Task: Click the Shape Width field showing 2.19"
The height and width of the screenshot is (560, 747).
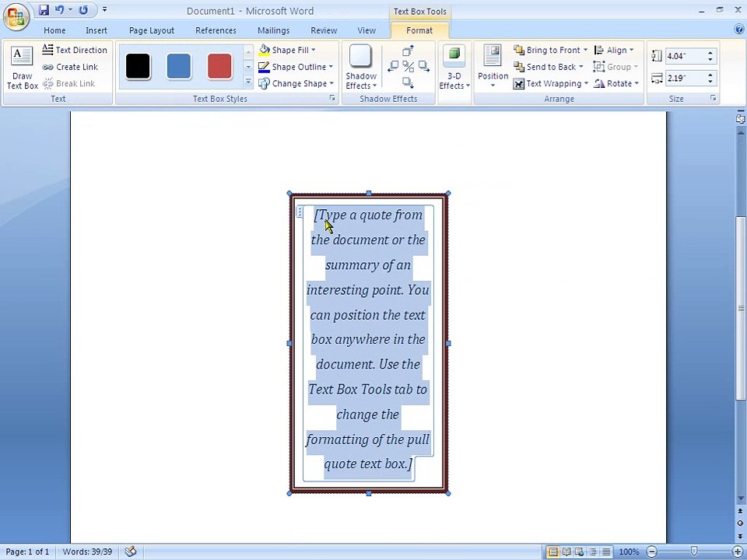Action: (x=684, y=78)
